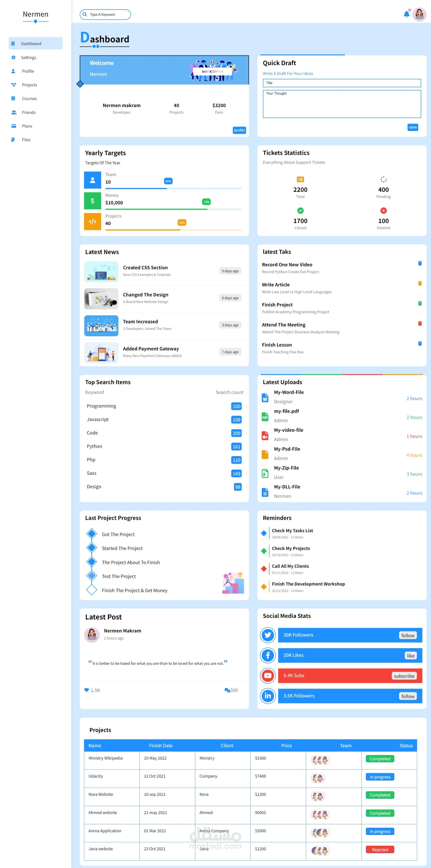Delete the Record One New Video task
Viewport: 431px width, 868px height.
click(420, 263)
